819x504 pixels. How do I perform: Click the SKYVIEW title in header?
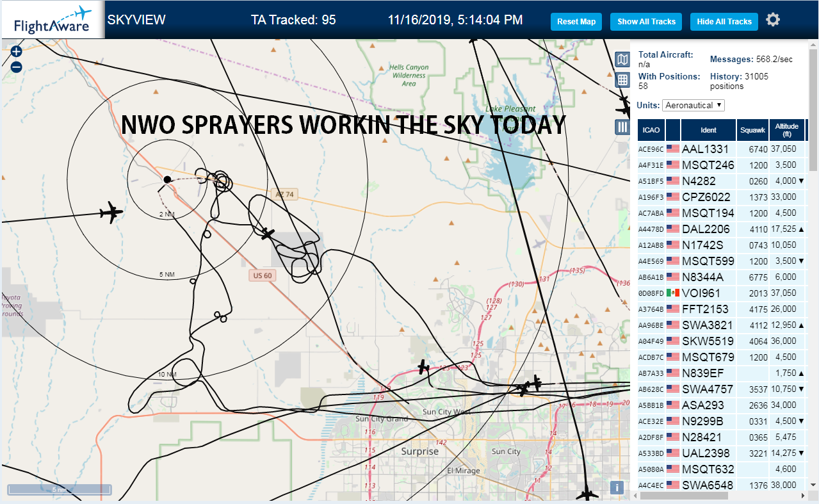click(x=136, y=20)
